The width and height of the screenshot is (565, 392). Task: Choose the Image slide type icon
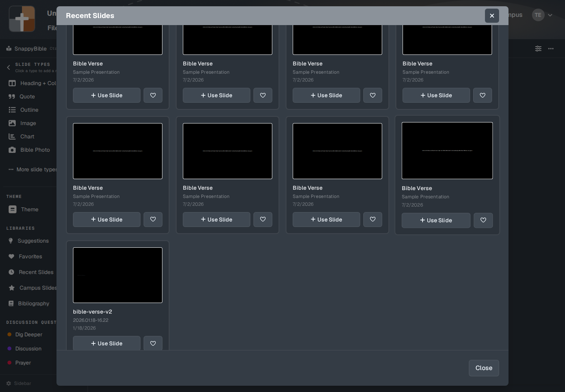[12, 123]
